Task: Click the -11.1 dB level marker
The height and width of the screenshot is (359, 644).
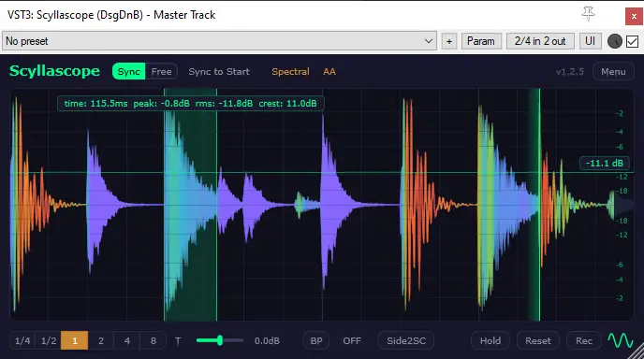Action: point(604,163)
